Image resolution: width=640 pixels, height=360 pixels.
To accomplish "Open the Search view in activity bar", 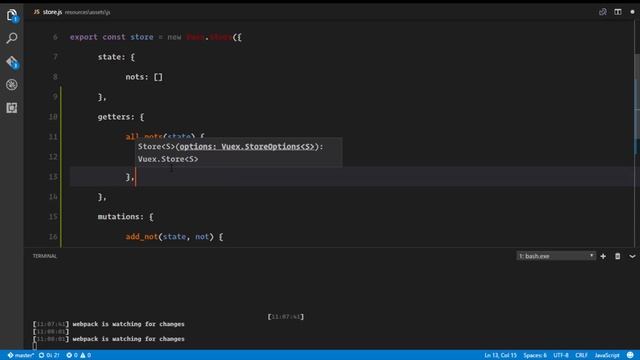I will 12,38.
